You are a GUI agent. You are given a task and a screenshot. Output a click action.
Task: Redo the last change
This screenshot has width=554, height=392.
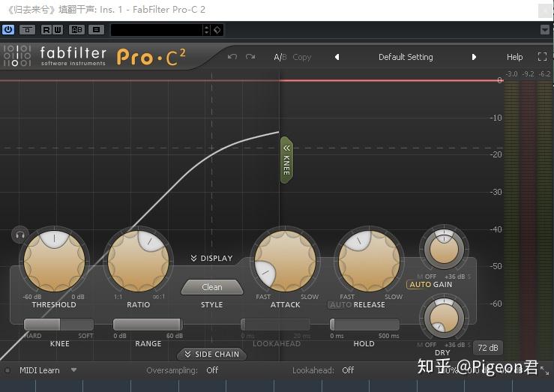coord(250,56)
